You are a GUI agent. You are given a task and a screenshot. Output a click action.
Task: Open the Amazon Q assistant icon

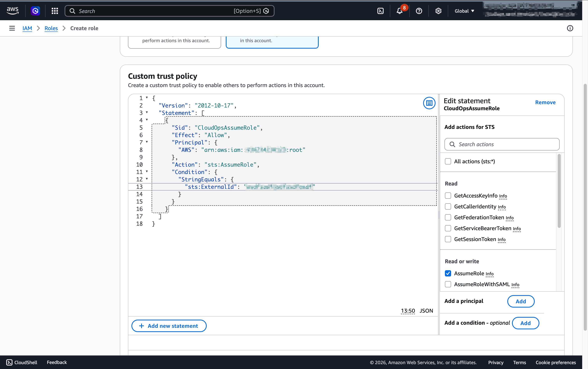pos(35,11)
